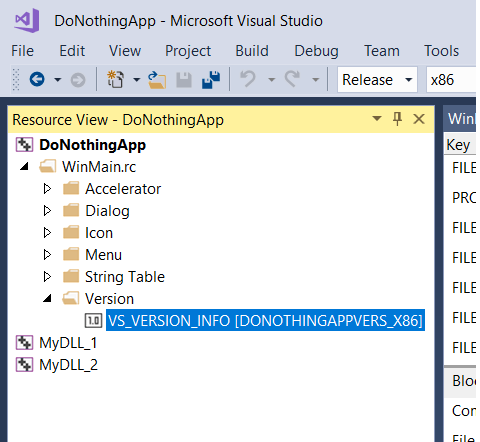Open the Debug menu
This screenshot has height=442, width=480.
pyautogui.click(x=316, y=51)
